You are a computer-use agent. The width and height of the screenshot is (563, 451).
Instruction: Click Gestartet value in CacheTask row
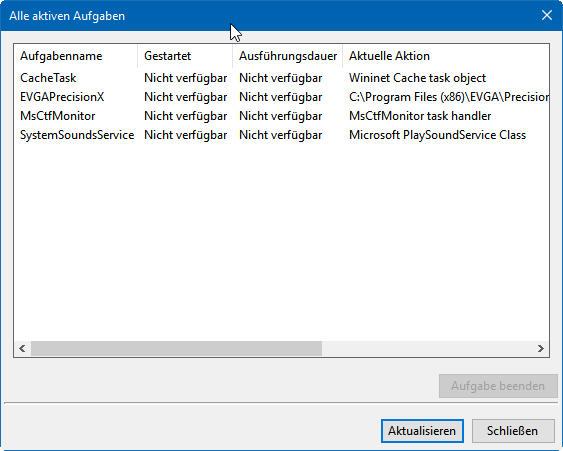point(186,78)
